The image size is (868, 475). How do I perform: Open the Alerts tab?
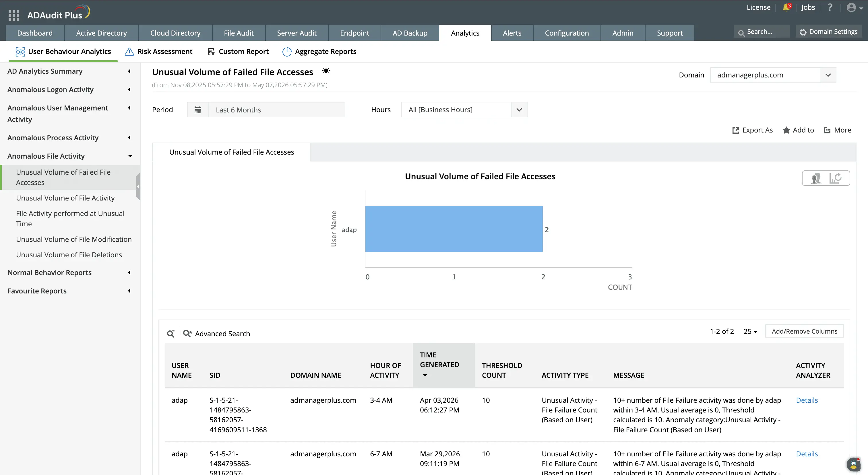[x=512, y=33]
